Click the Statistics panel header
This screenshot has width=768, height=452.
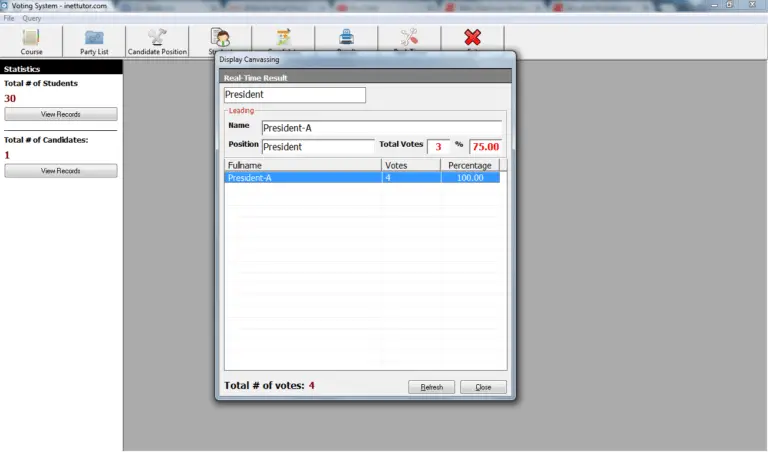61,69
